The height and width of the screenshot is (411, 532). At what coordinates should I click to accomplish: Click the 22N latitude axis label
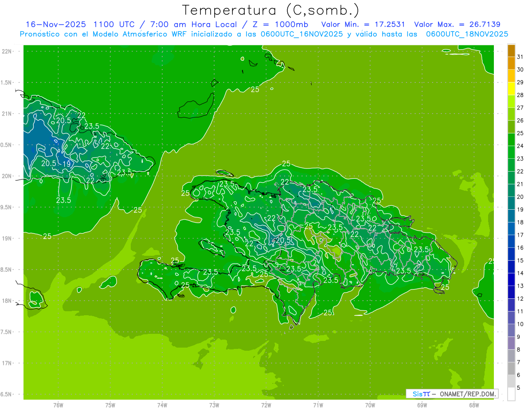click(7, 51)
